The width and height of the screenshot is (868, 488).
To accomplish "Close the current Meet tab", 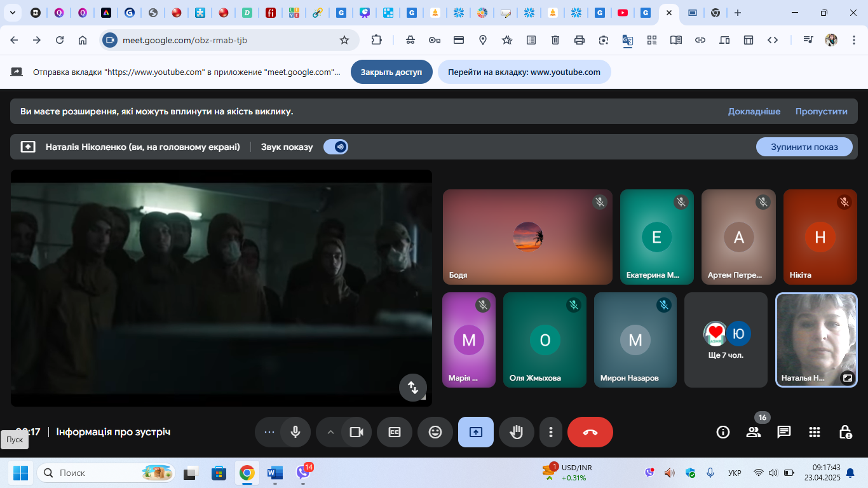I will [x=669, y=13].
